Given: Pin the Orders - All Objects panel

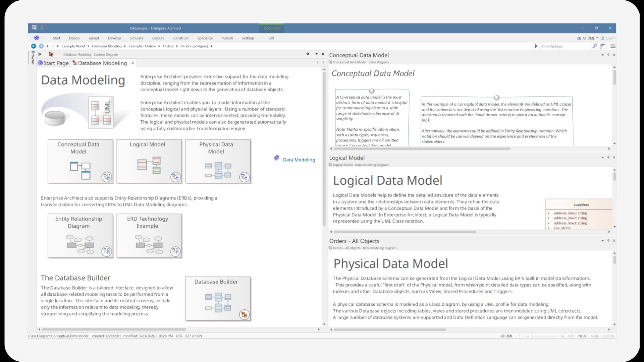Looking at the screenshot, I should (x=608, y=241).
